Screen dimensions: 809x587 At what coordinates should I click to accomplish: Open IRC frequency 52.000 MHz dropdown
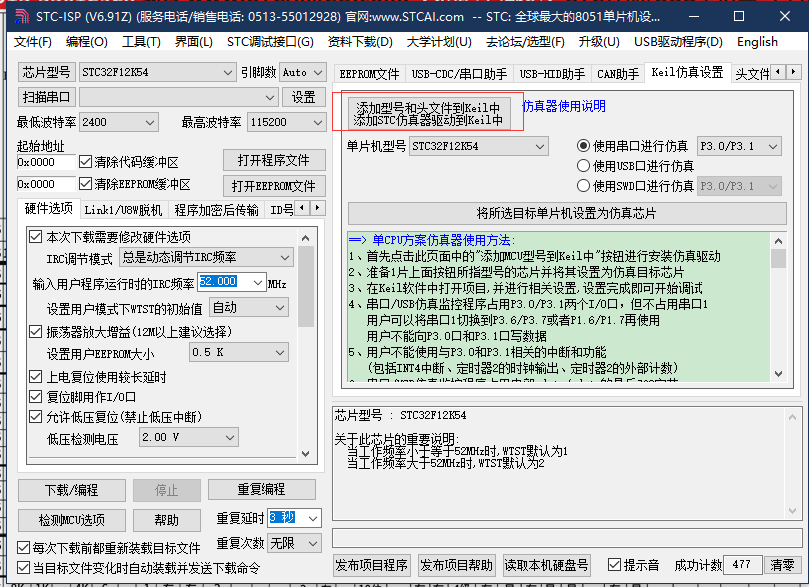[x=258, y=282]
